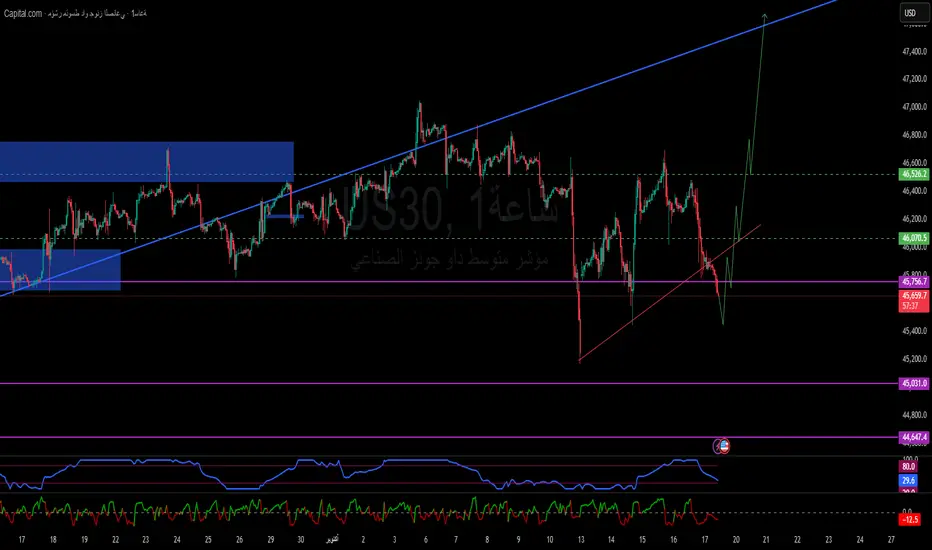Viewport: 932px width, 550px height.
Task: Select the green 46,070.5 price label
Action: (x=914, y=238)
